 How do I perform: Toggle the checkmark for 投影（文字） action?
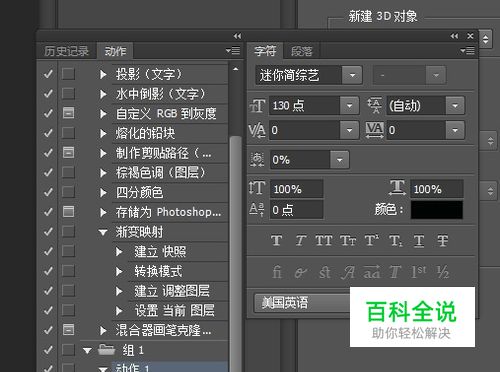[x=48, y=74]
